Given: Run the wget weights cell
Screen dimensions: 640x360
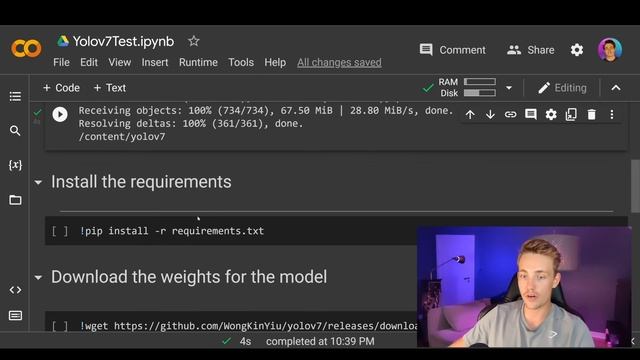Looking at the screenshot, I should pos(60,326).
